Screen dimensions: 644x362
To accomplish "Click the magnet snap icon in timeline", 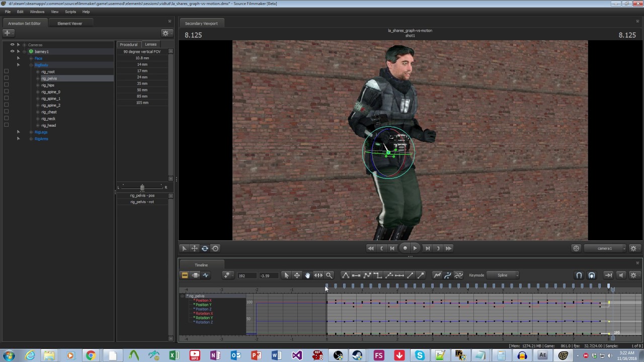I will pyautogui.click(x=579, y=275).
